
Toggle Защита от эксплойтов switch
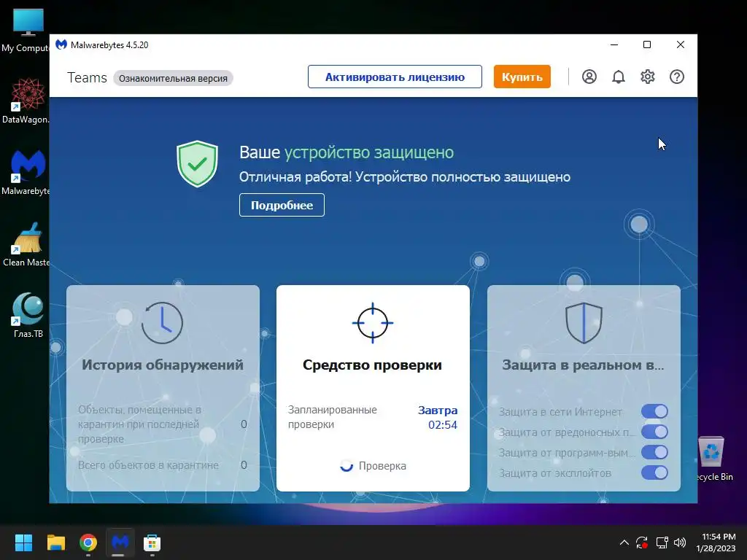pyautogui.click(x=654, y=472)
